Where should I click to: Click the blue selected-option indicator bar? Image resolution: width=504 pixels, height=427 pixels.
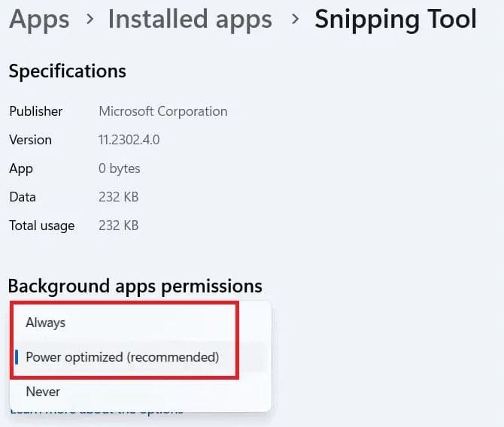click(x=17, y=357)
